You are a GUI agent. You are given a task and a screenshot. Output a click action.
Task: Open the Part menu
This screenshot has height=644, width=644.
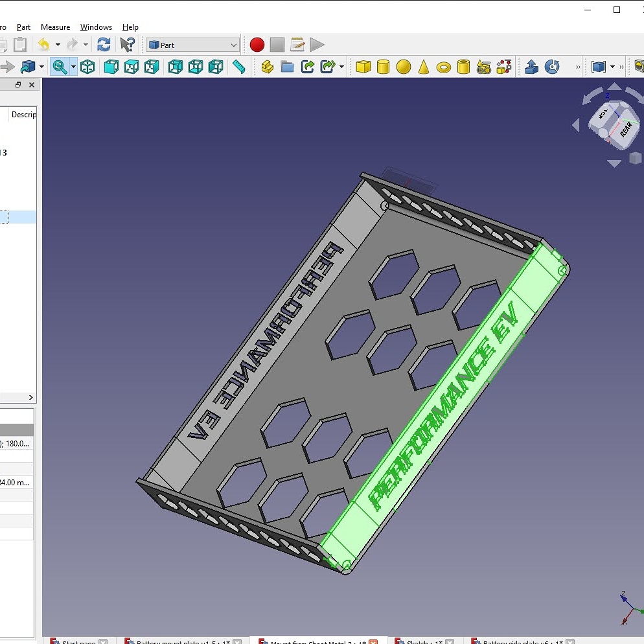pos(23,27)
